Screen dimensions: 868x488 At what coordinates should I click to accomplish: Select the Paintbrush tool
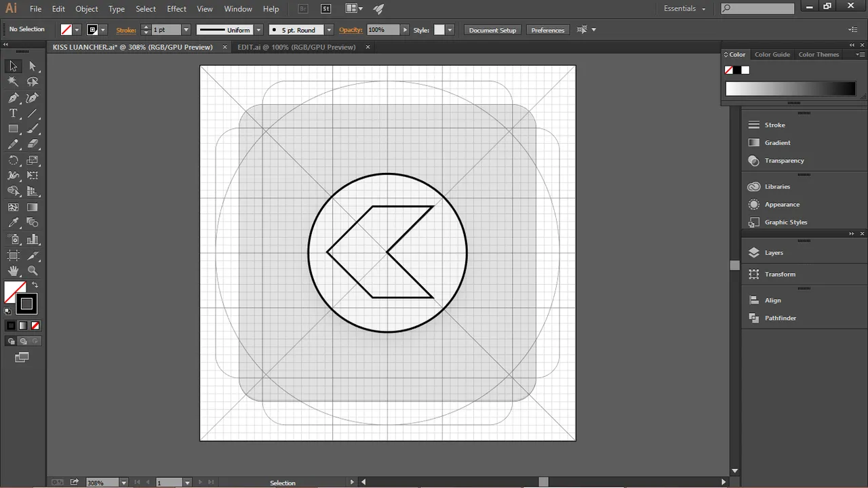pos(32,129)
